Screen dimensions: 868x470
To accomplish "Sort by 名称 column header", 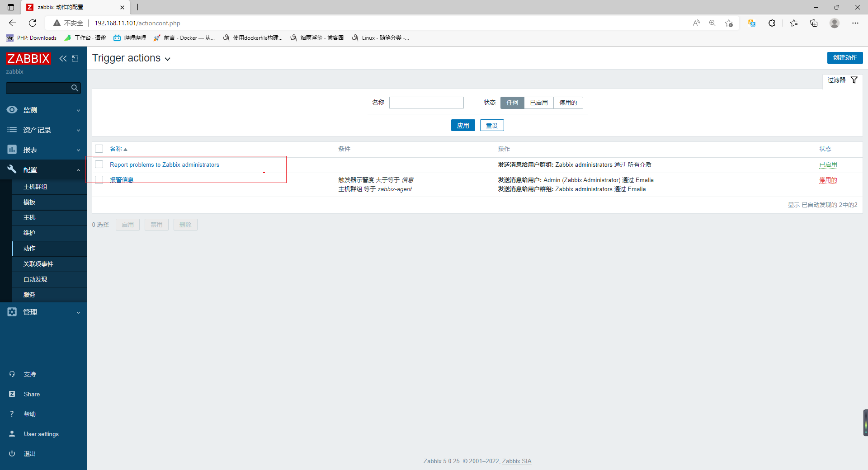I will (118, 149).
